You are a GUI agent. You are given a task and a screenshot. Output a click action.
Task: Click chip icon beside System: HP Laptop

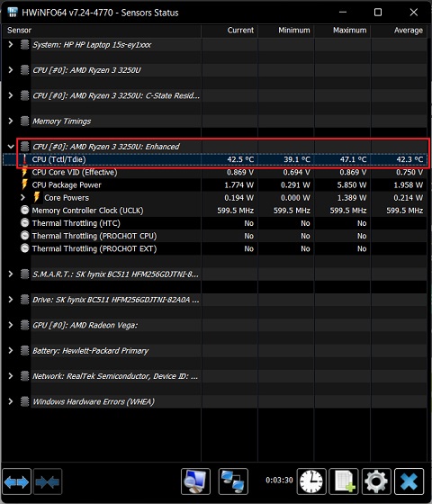click(x=24, y=45)
